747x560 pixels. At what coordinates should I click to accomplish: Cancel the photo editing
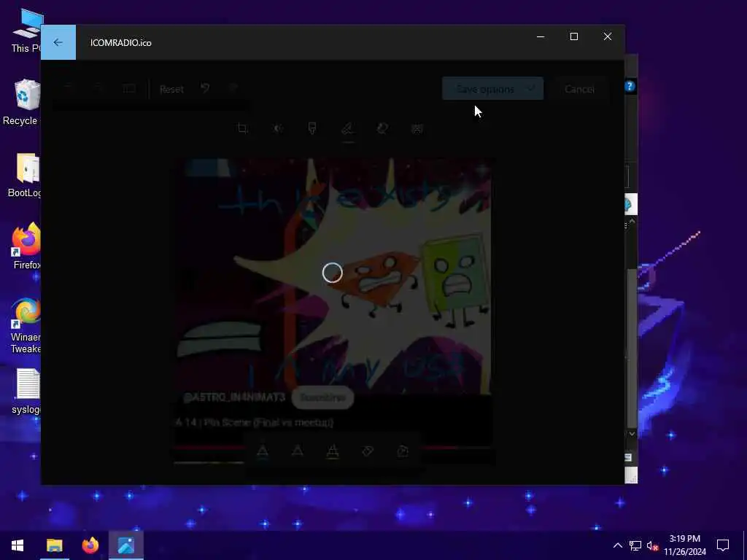pos(579,89)
